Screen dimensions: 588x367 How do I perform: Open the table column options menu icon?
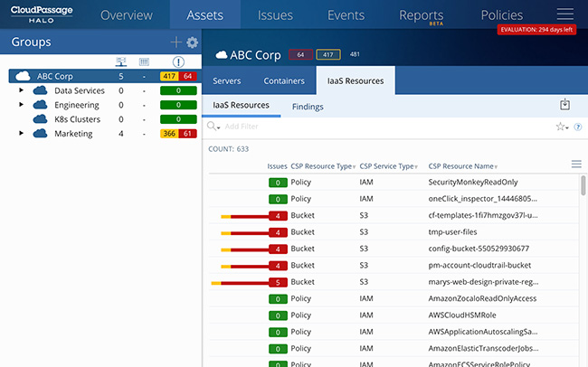tap(576, 164)
